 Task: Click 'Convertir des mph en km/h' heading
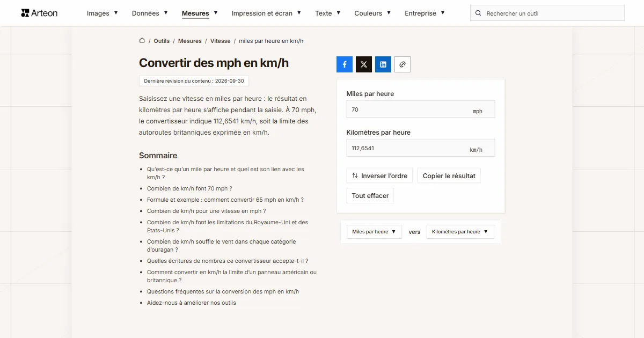[x=214, y=63]
